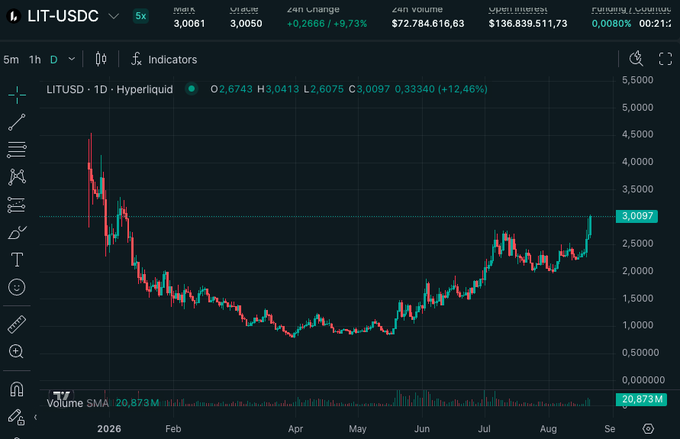Viewport: 680px width, 439px height.
Task: Click the Jul label on time axis
Action: point(484,429)
